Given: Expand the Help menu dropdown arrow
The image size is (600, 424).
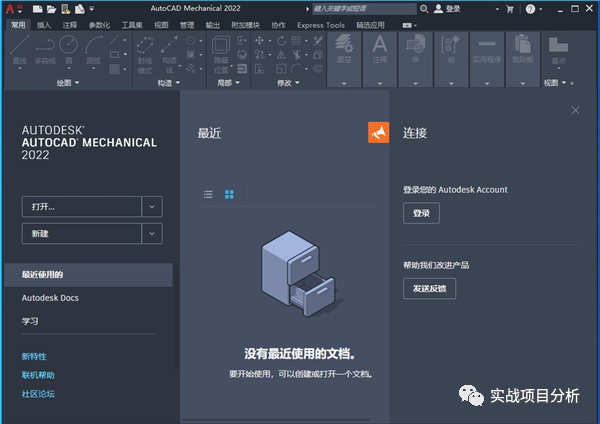Looking at the screenshot, I should click(x=540, y=9).
